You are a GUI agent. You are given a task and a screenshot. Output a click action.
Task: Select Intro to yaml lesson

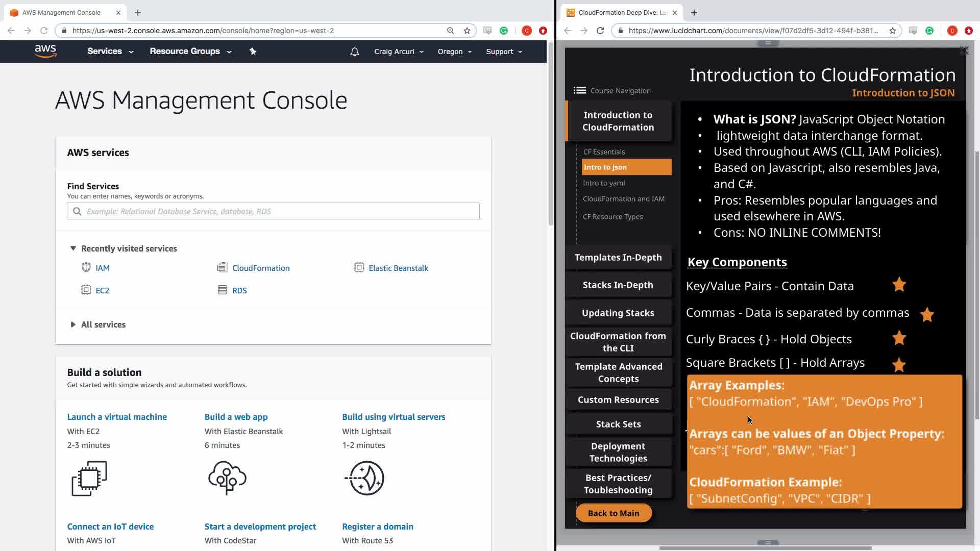[x=604, y=183]
